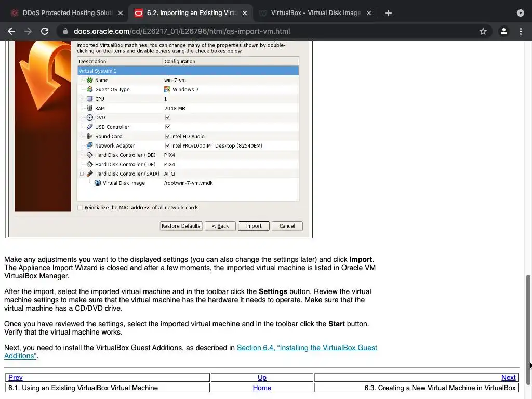Switch to VirtualBox Virtual Disk Image tab

coord(315,13)
